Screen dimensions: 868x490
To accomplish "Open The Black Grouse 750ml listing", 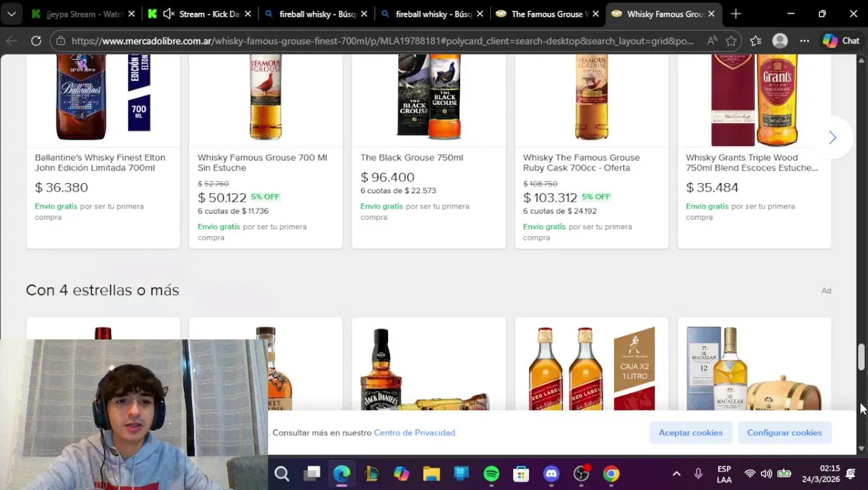I will click(411, 157).
